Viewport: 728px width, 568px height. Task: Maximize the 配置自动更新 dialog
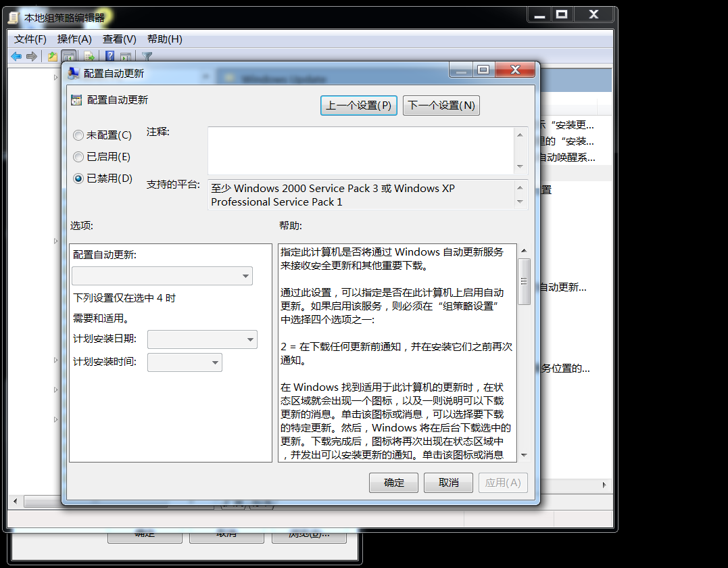coord(483,70)
